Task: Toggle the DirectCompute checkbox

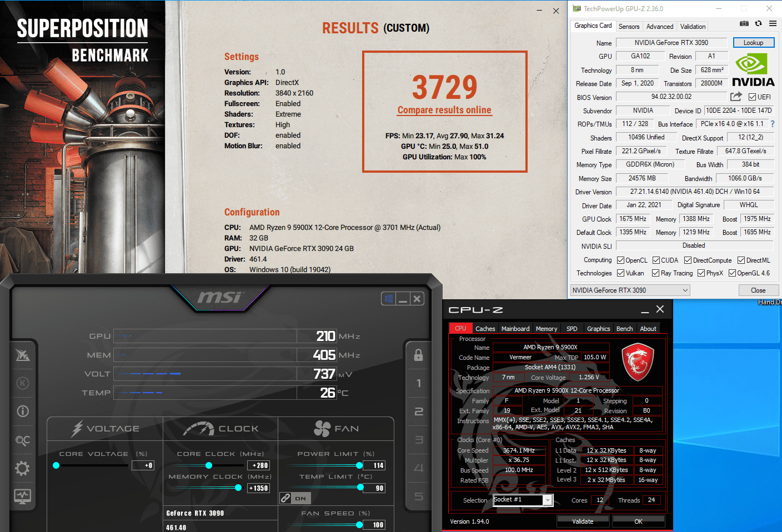Action: click(x=688, y=260)
